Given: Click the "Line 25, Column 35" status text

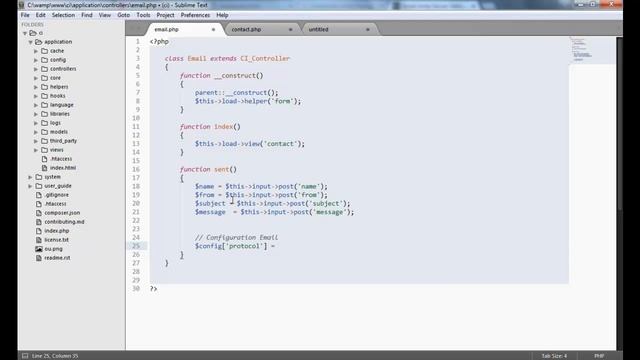Looking at the screenshot, I should point(55,356).
